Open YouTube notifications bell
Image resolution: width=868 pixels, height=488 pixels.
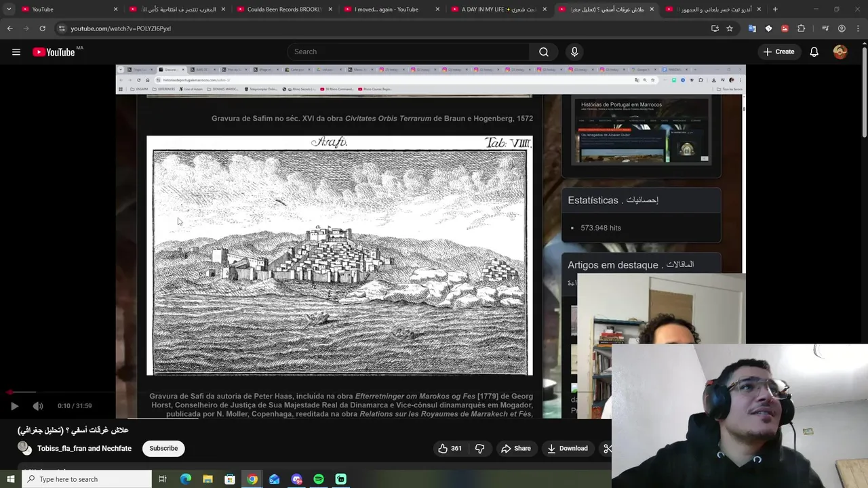click(814, 52)
